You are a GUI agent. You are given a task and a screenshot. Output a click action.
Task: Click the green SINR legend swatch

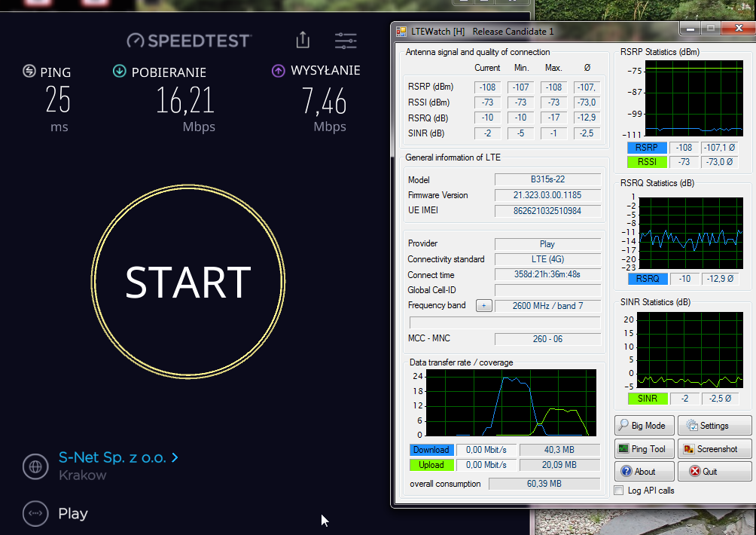[x=648, y=399]
